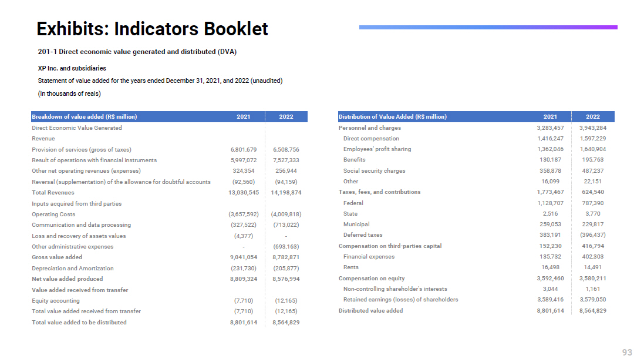The image size is (644, 362).
Task: Click the 2021 column header in right table
Action: [550, 117]
